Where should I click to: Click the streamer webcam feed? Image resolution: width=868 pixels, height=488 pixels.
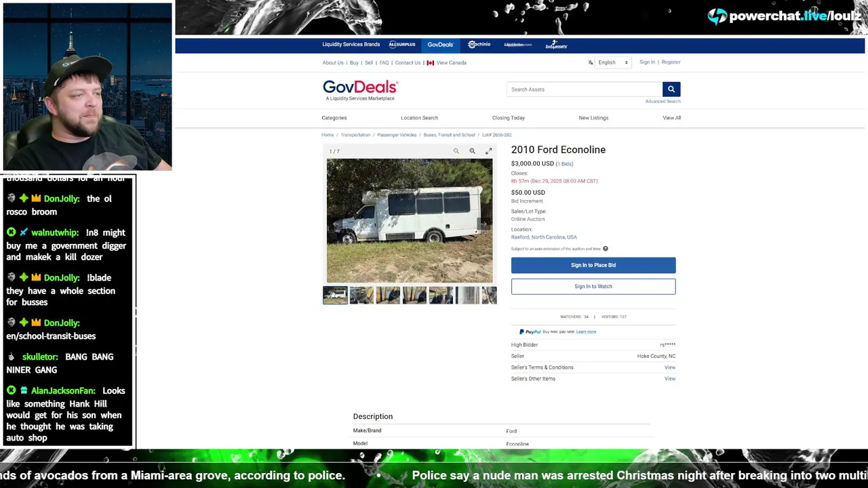click(x=87, y=87)
